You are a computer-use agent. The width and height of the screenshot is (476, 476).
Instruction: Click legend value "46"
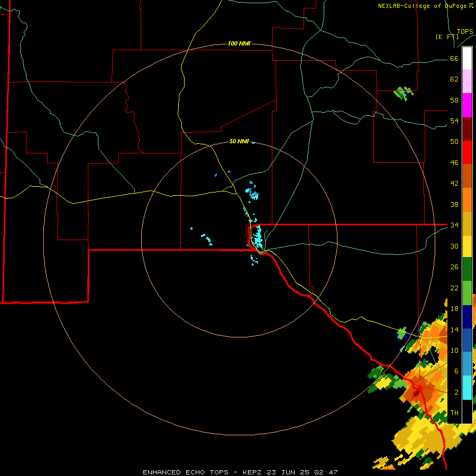(454, 162)
